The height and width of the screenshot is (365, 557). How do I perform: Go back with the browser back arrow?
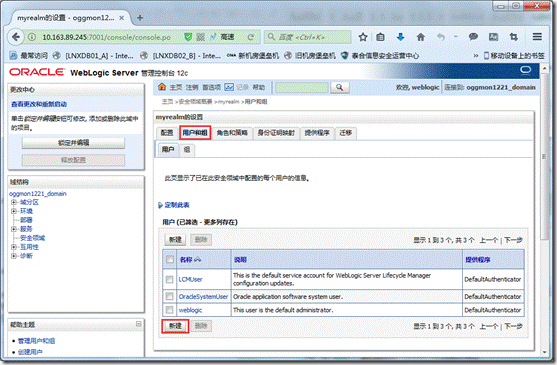point(16,37)
